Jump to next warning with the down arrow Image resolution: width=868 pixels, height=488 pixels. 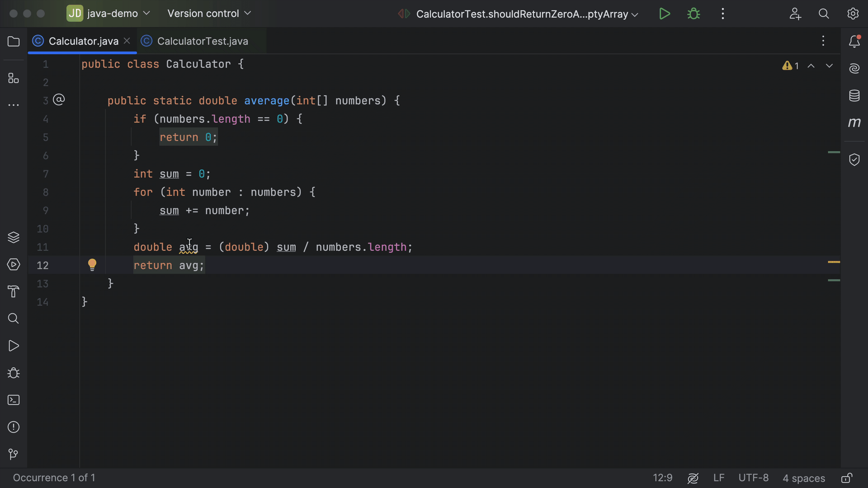click(829, 66)
